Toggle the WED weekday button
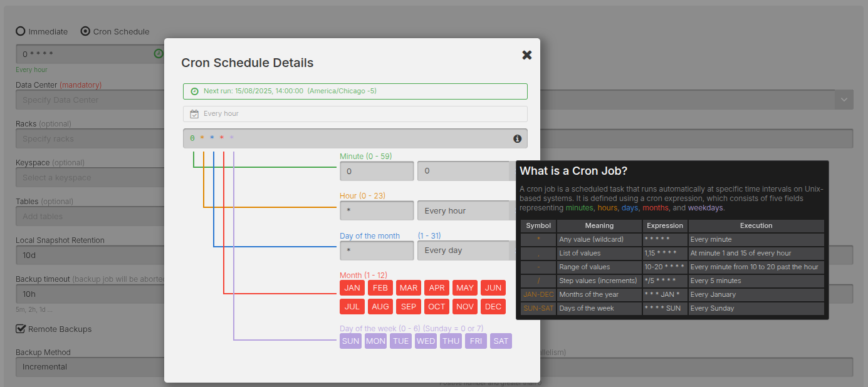 [426, 341]
